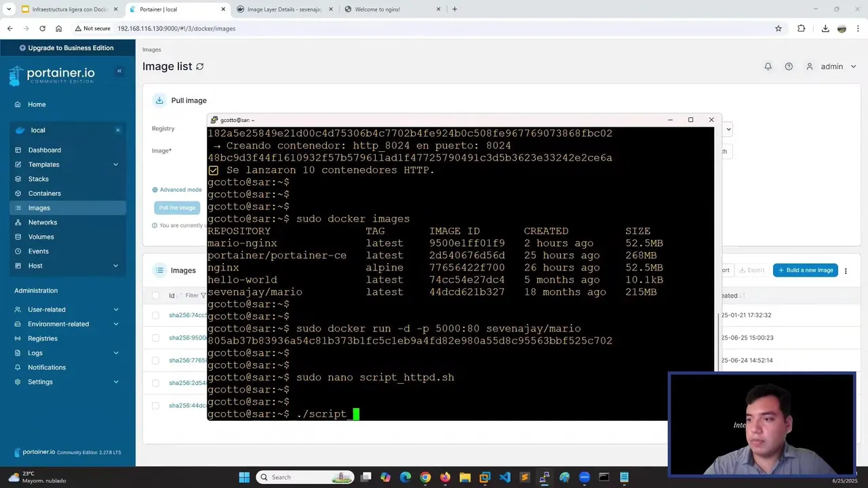
Task: Open image sha256:9500 link
Action: 188,338
